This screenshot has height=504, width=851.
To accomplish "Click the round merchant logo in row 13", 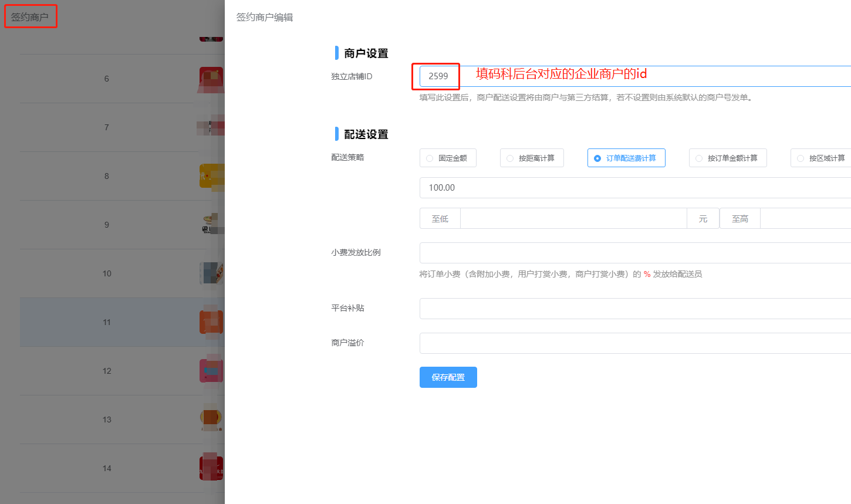I will (211, 419).
